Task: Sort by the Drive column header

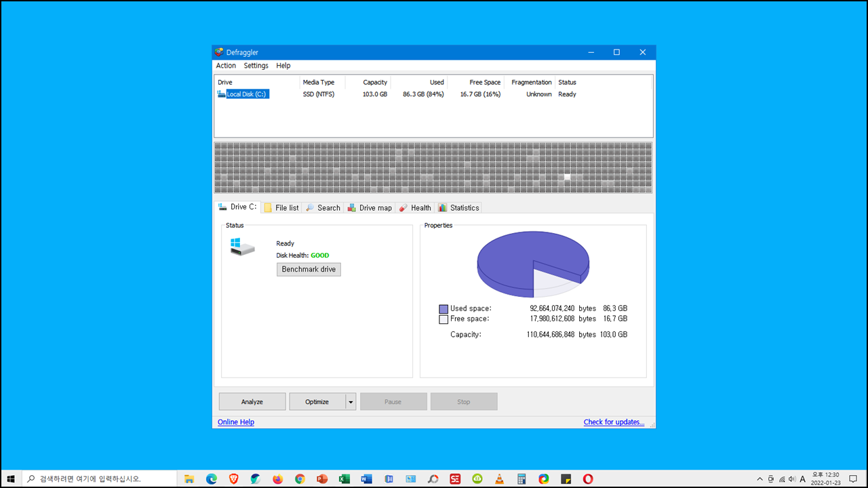Action: coord(257,82)
